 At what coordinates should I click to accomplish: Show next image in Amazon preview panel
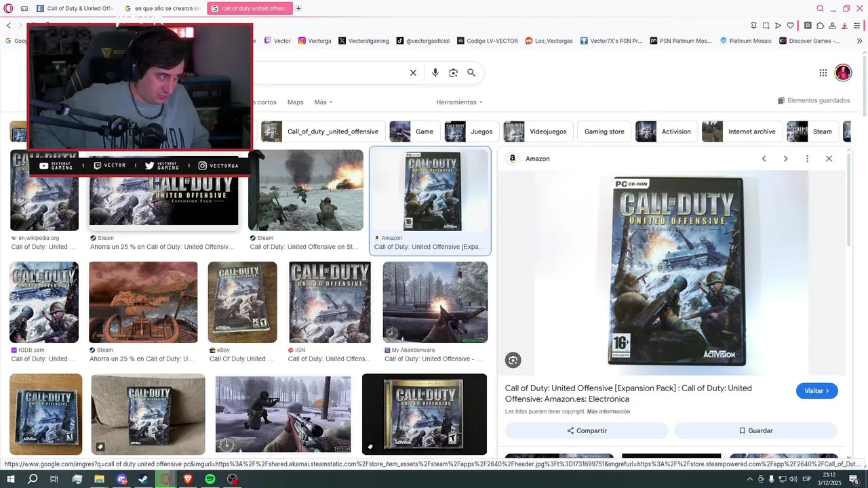point(785,159)
